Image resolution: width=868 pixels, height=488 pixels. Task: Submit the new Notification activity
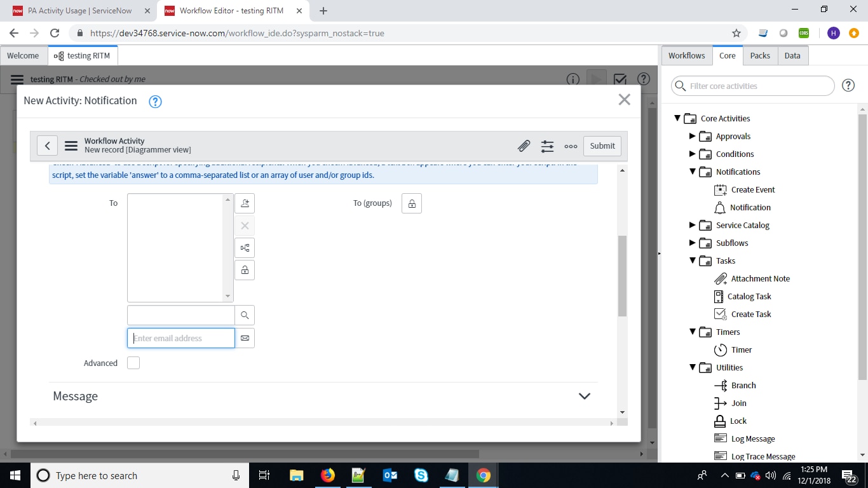[602, 146]
